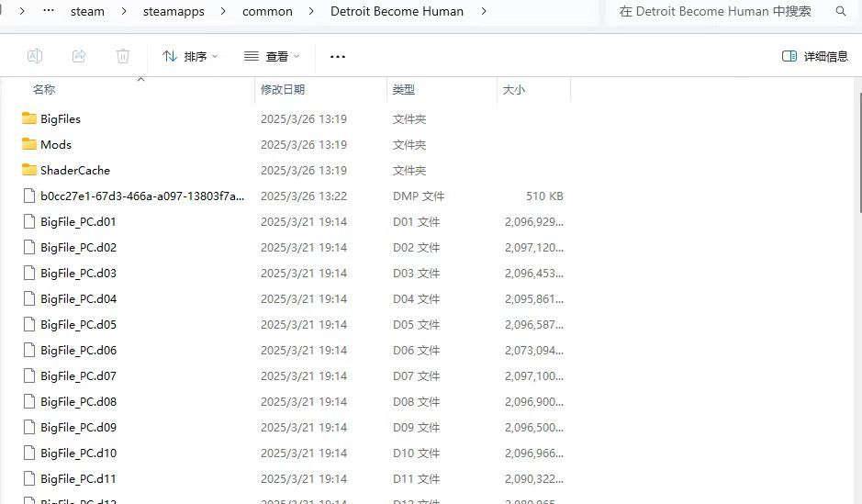Select the BigFile_PC.d09 file icon
This screenshot has width=862, height=504.
click(x=29, y=427)
